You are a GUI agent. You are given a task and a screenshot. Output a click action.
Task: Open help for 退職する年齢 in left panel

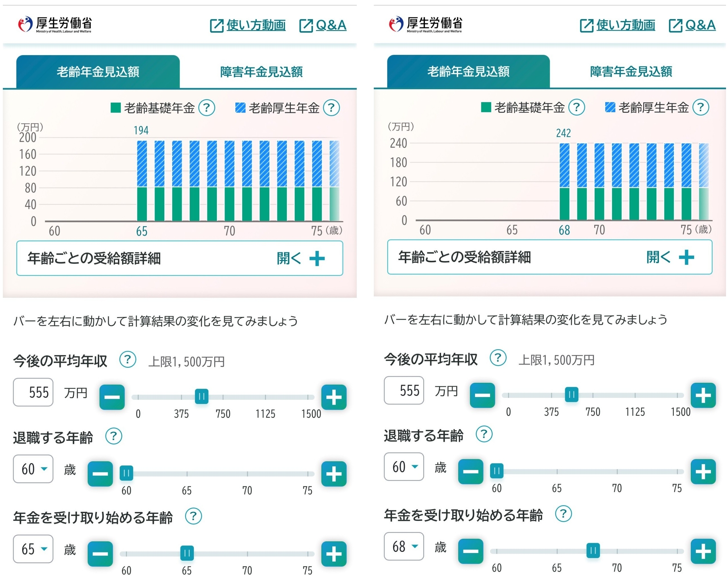113,436
